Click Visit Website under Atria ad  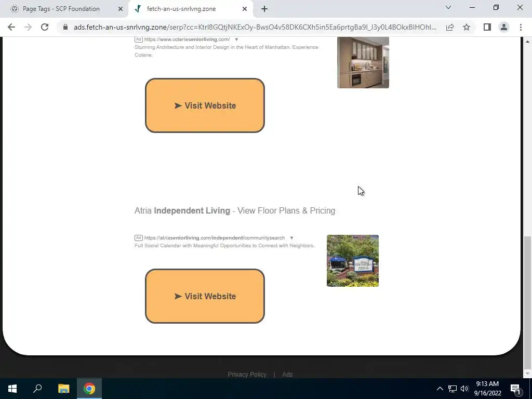tap(205, 296)
